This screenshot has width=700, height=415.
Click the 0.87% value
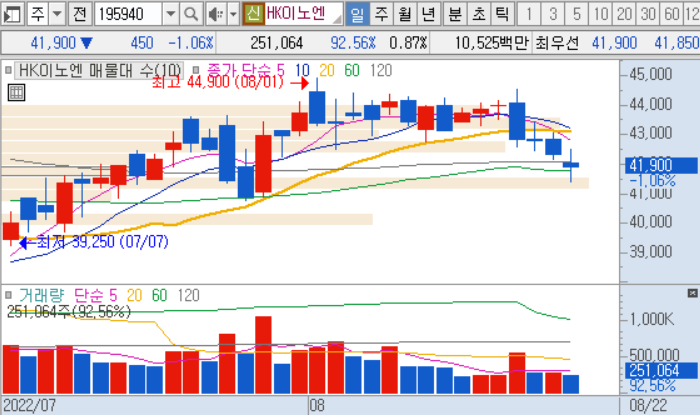point(408,43)
